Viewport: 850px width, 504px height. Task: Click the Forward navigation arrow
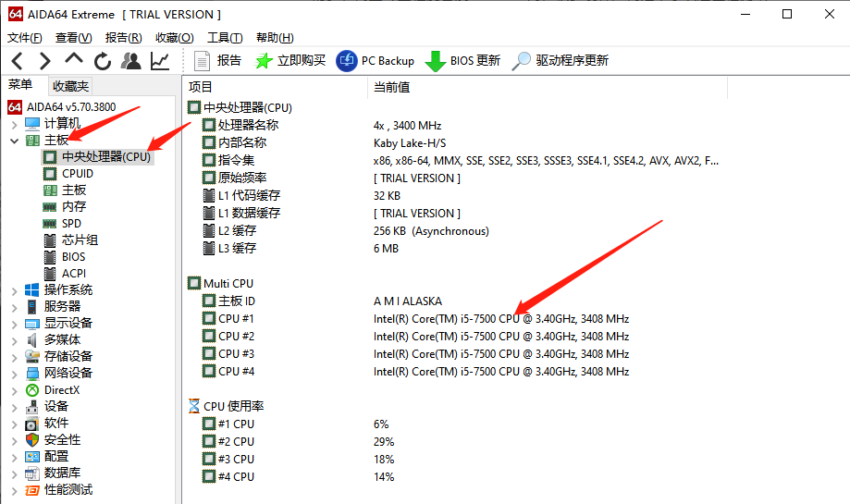tap(45, 61)
